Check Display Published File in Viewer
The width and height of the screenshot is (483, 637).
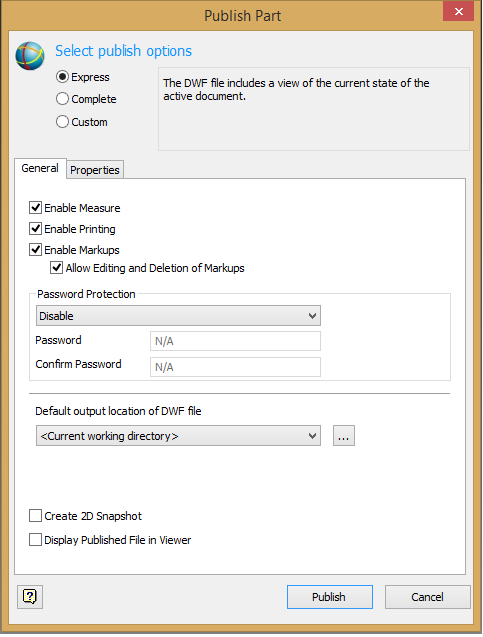click(35, 540)
